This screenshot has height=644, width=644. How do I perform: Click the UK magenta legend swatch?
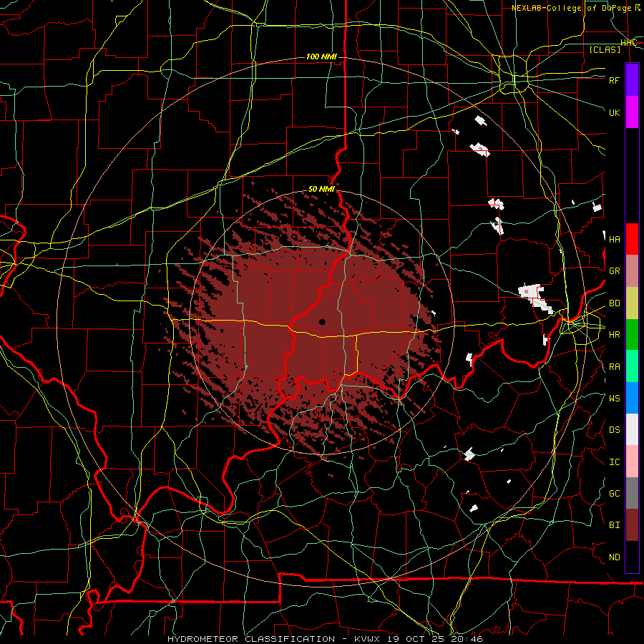click(x=632, y=112)
